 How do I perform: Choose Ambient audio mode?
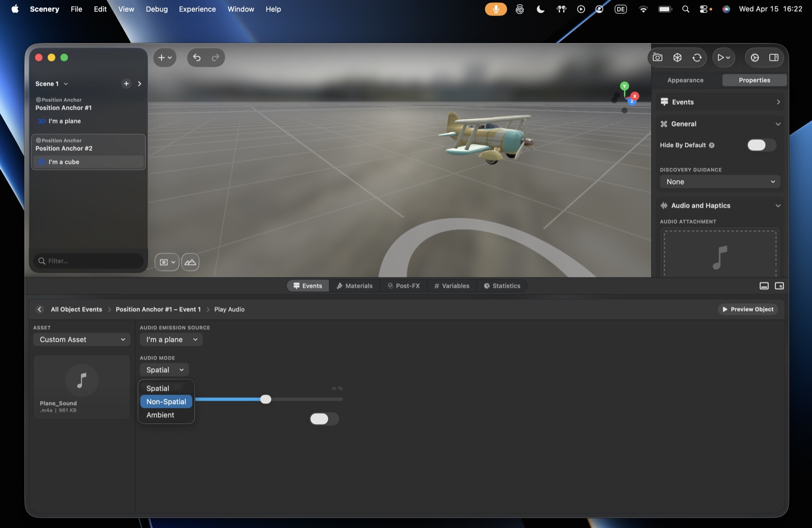[166, 415]
